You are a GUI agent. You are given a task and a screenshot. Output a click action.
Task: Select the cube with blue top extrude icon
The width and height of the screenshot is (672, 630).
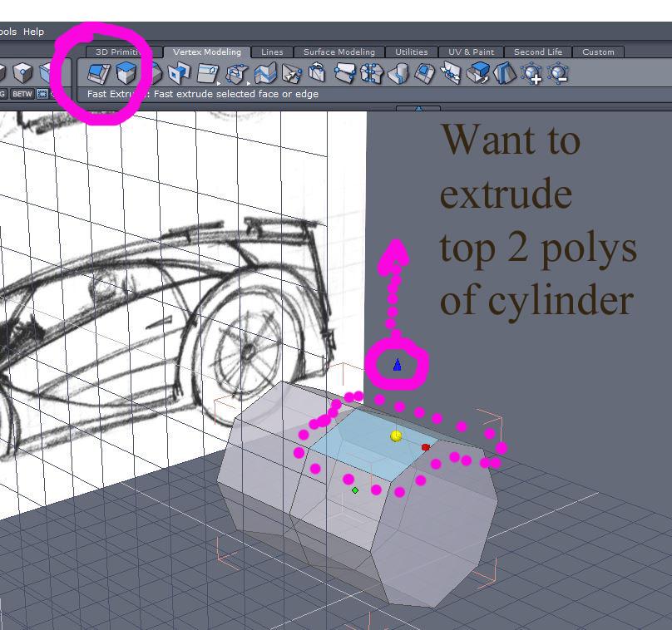[x=126, y=73]
